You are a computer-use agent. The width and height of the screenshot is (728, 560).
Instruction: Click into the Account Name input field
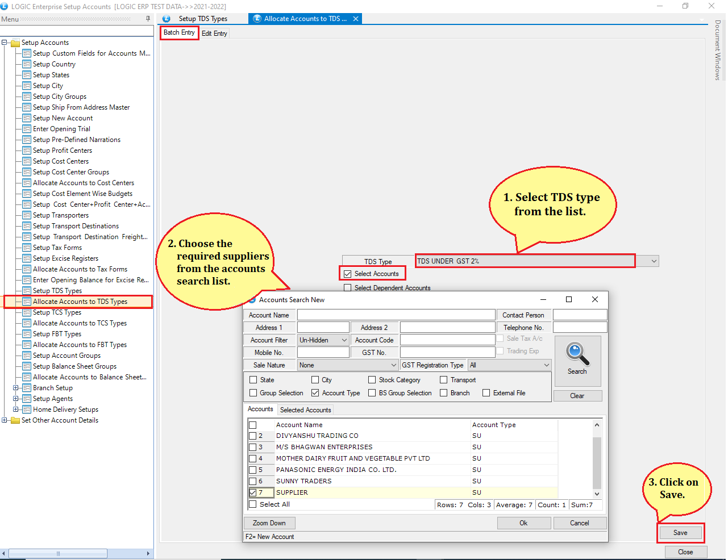(x=396, y=315)
